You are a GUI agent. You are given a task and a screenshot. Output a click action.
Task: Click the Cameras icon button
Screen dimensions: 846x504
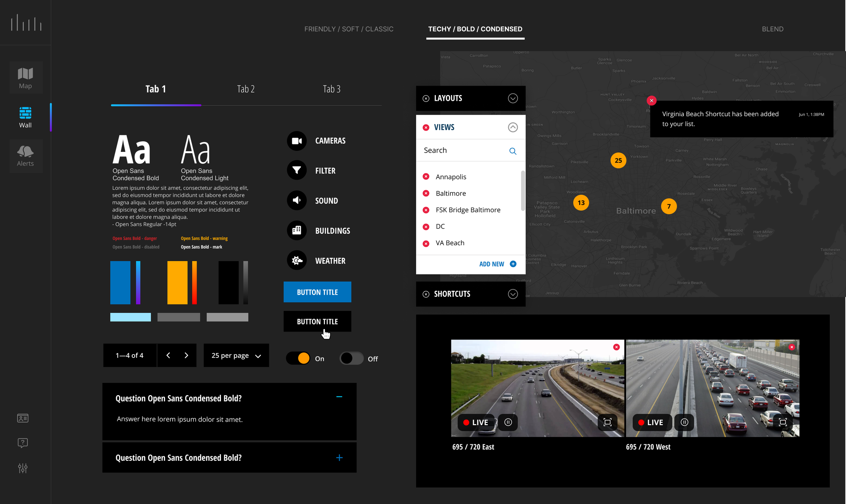click(297, 141)
